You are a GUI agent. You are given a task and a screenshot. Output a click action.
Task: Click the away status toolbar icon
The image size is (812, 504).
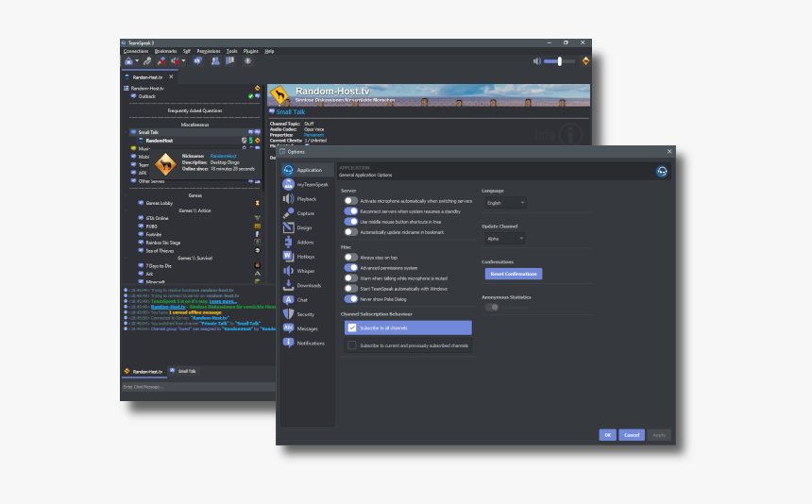coord(197,61)
